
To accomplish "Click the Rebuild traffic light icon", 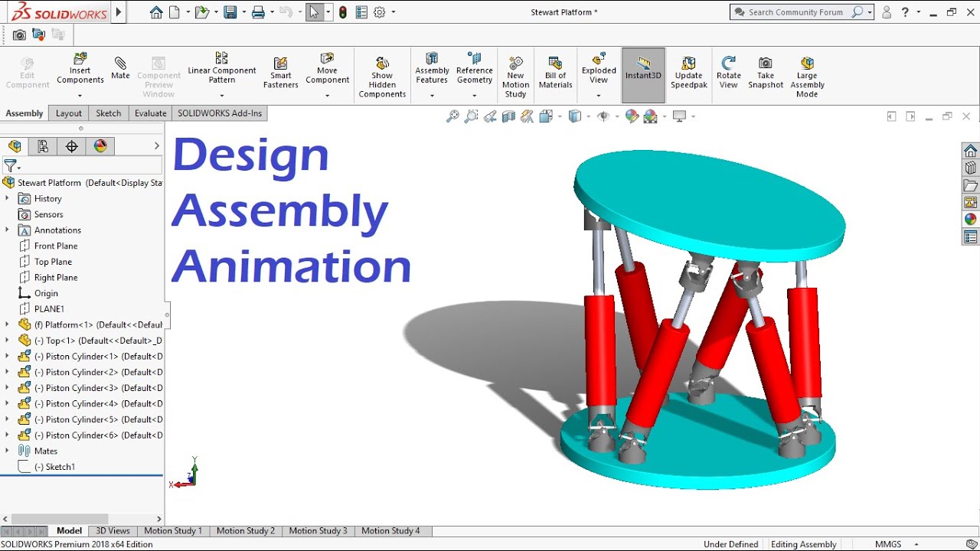I will 343,12.
